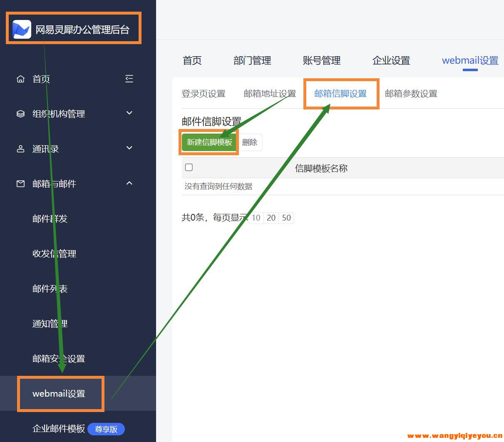Viewport: 504px width, 442px height.
Task: Switch to 部门管理 tab
Action: (x=252, y=61)
